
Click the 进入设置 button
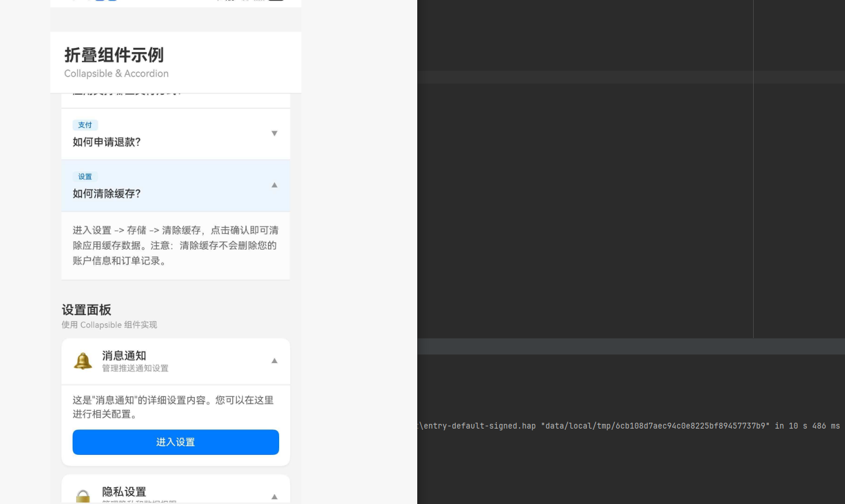(x=176, y=442)
